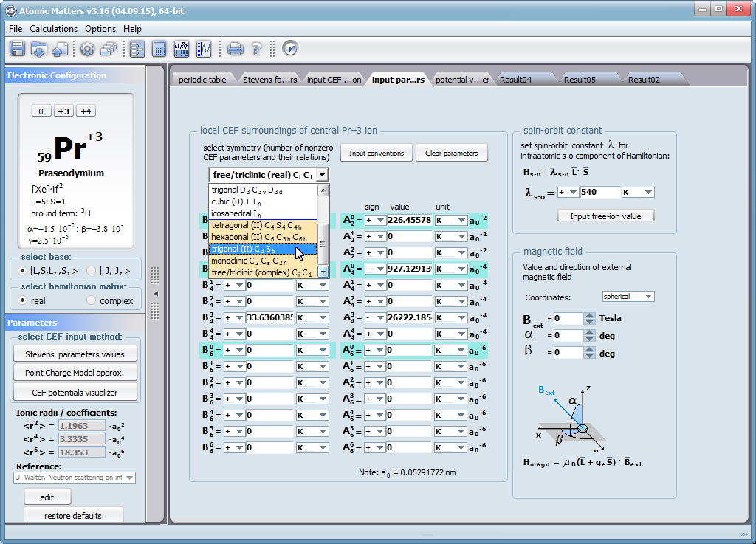Image resolution: width=756 pixels, height=544 pixels.
Task: Switch to the periodic table tab
Action: tap(202, 80)
